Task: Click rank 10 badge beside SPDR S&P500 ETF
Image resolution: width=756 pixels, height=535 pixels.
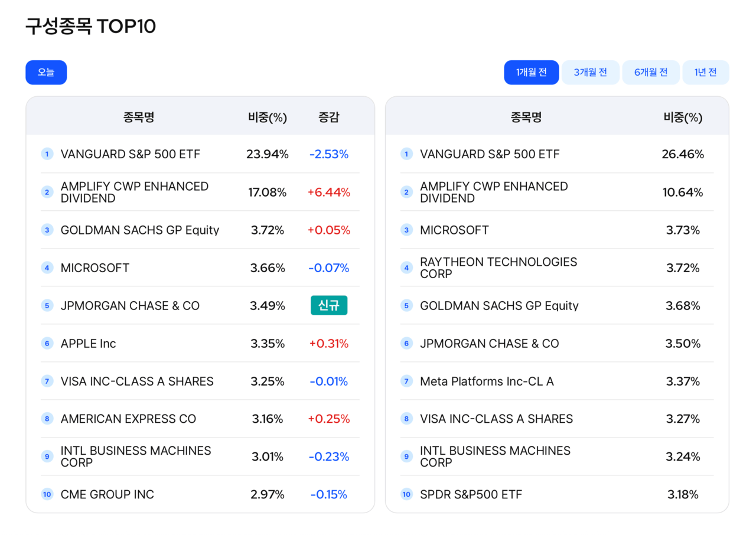Action: point(406,494)
